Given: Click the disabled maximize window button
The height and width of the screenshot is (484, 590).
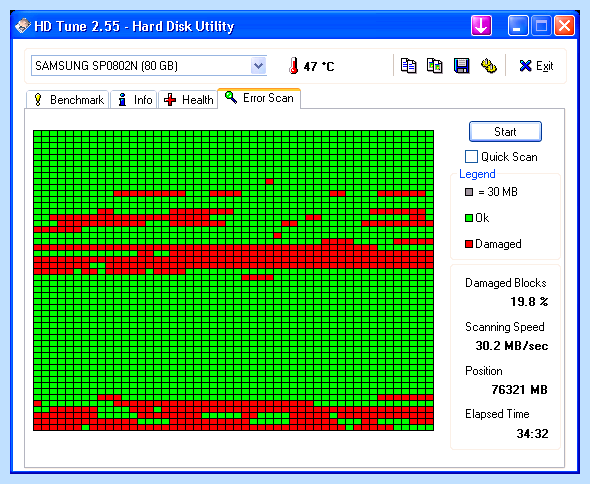Looking at the screenshot, I should tap(541, 26).
